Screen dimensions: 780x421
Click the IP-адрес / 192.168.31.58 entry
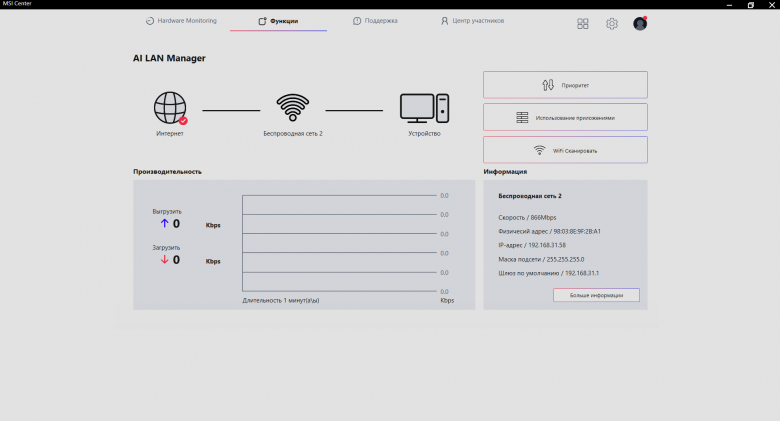tap(532, 245)
